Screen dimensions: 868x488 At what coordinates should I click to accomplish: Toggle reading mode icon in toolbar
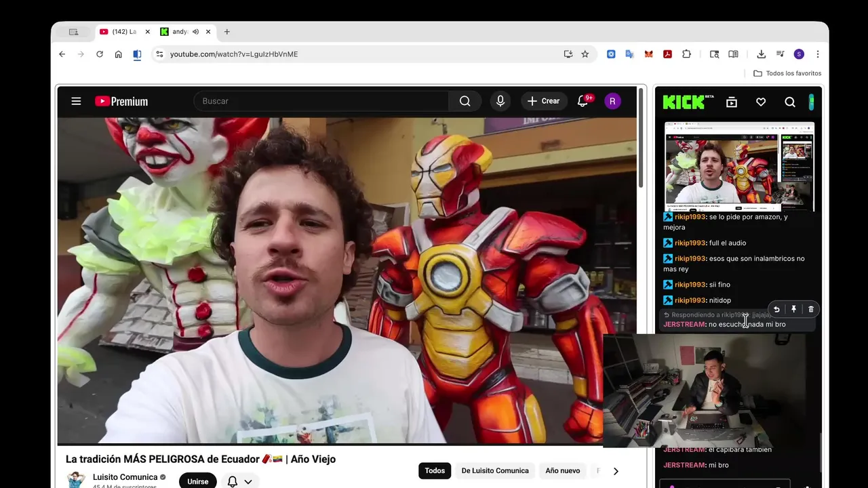point(733,54)
